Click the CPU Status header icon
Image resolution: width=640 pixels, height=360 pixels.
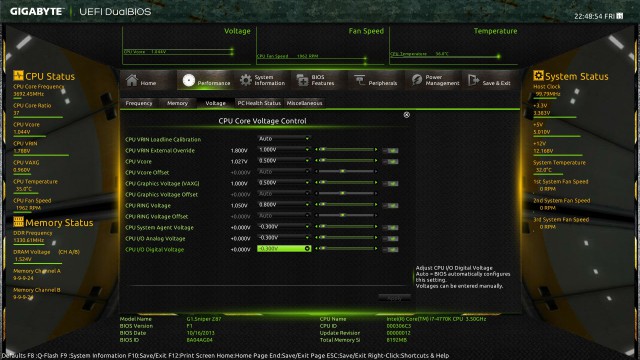click(18, 76)
